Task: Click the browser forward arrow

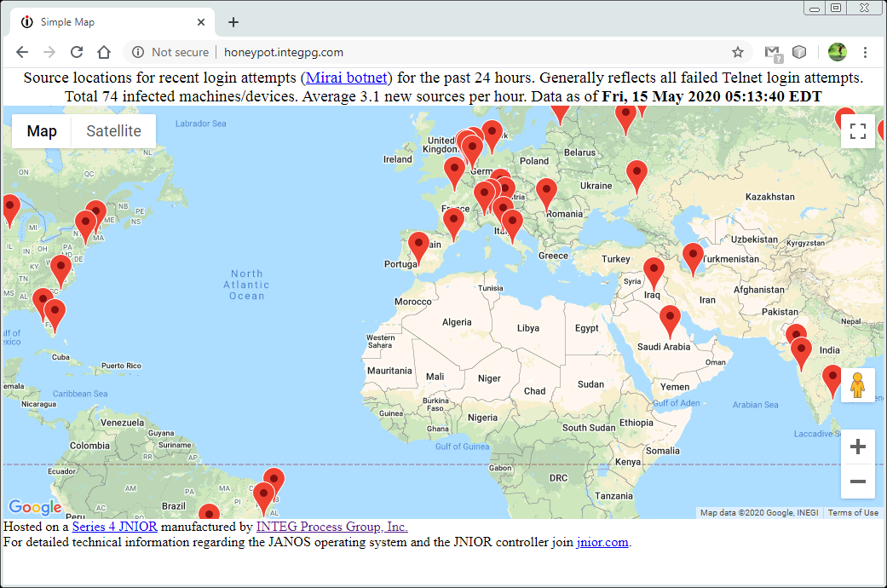Action: point(49,53)
